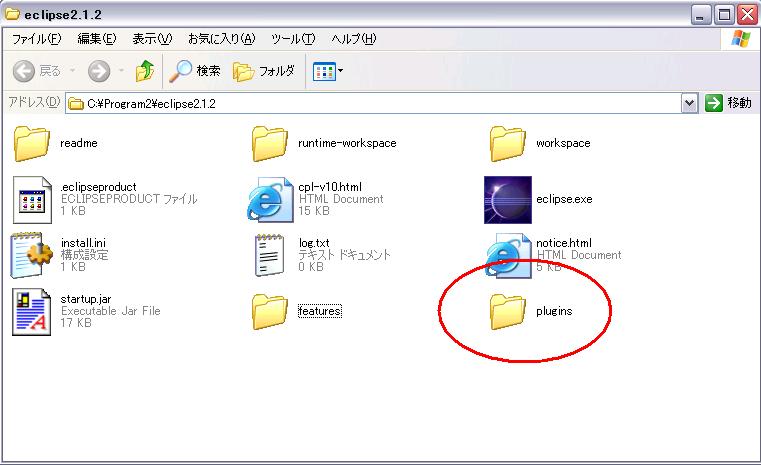The width and height of the screenshot is (761, 465).
Task: Click the title bar folder icon
Action: pyautogui.click(x=13, y=14)
